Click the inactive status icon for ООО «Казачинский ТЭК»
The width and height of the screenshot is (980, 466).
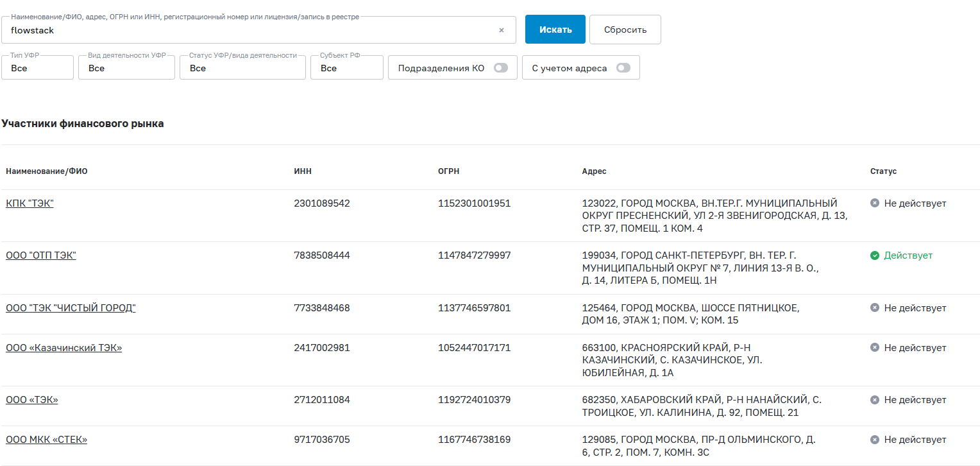(874, 348)
